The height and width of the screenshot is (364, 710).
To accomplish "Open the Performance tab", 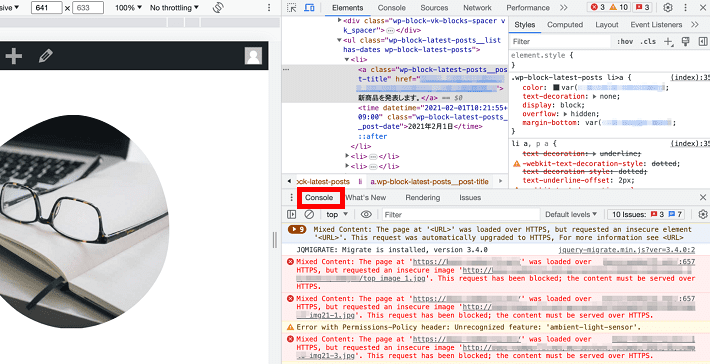I will coord(528,8).
